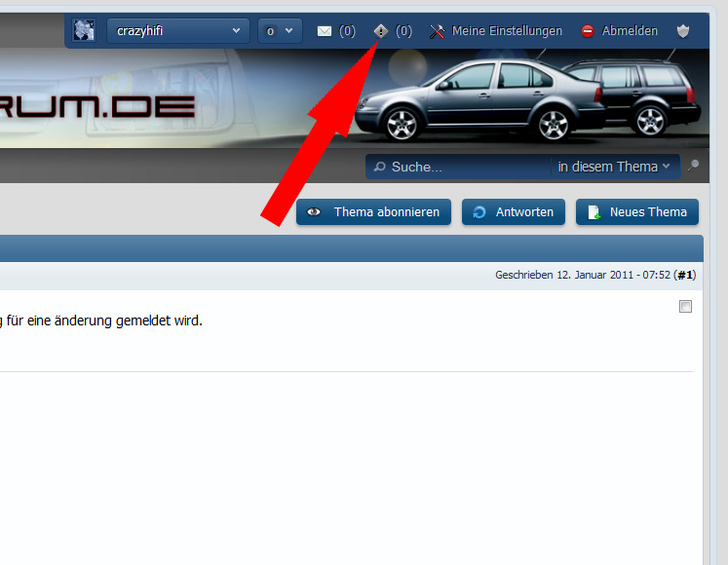Expand the reputation counter dropdown showing 0
The width and height of the screenshot is (728, 565).
click(280, 30)
